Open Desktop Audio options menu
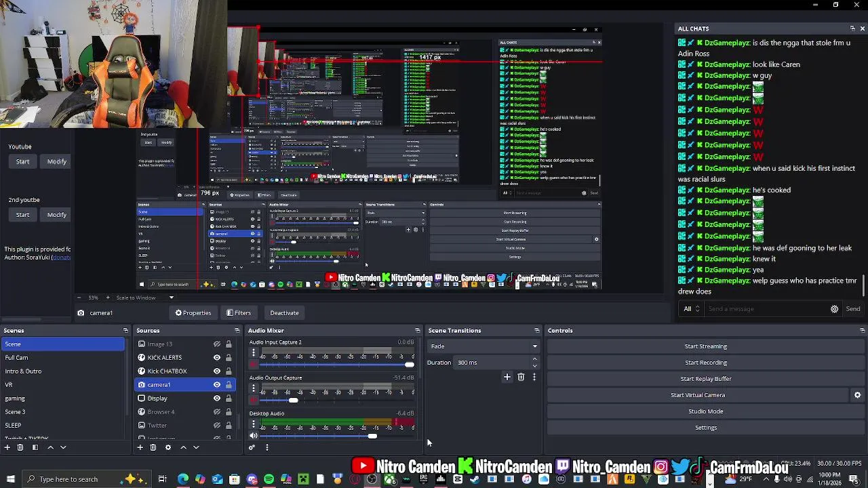 [254, 425]
